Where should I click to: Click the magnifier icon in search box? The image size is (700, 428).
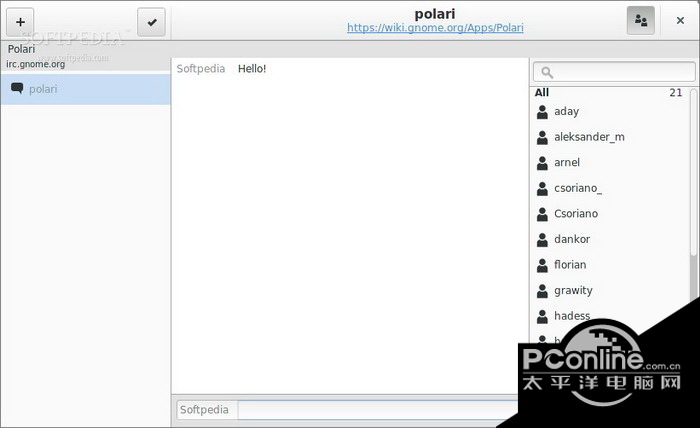click(546, 72)
